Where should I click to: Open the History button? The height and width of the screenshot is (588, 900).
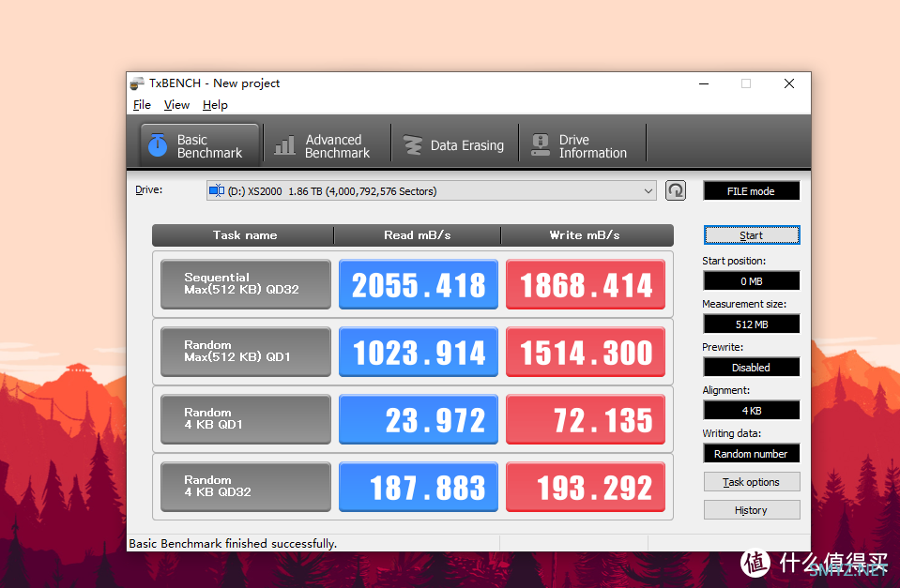(x=752, y=510)
